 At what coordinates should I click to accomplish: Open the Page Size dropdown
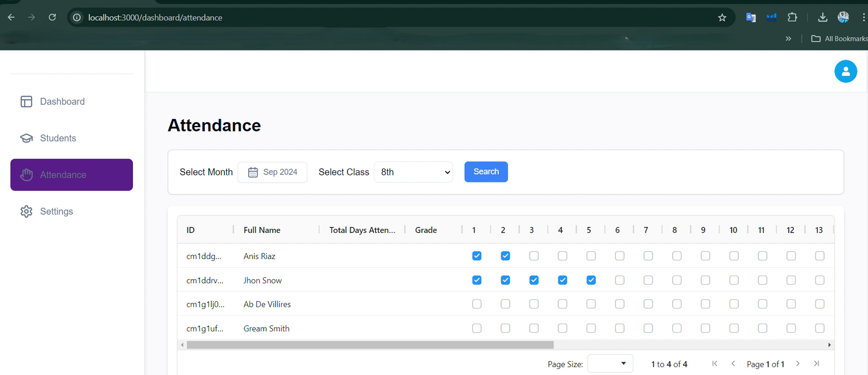[610, 363]
